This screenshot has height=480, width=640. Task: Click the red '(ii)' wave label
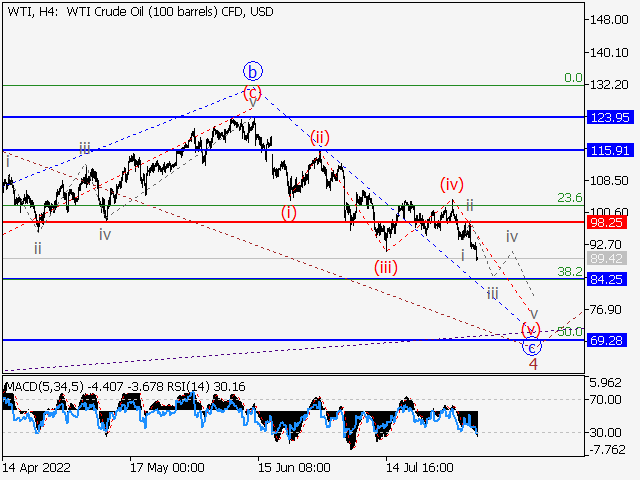coord(320,137)
